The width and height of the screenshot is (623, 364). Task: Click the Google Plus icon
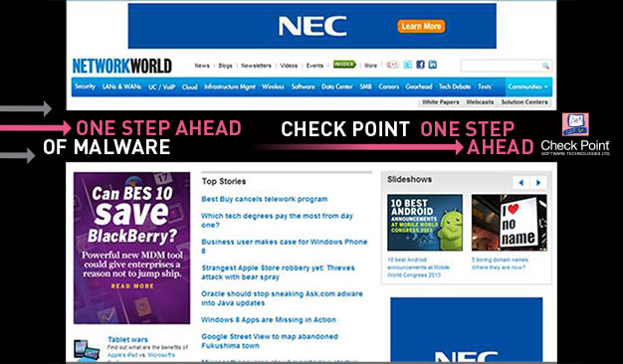(392, 65)
